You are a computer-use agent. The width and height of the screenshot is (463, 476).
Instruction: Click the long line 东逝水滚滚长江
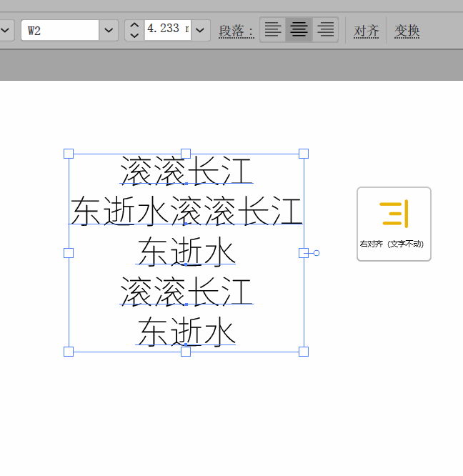click(x=186, y=210)
